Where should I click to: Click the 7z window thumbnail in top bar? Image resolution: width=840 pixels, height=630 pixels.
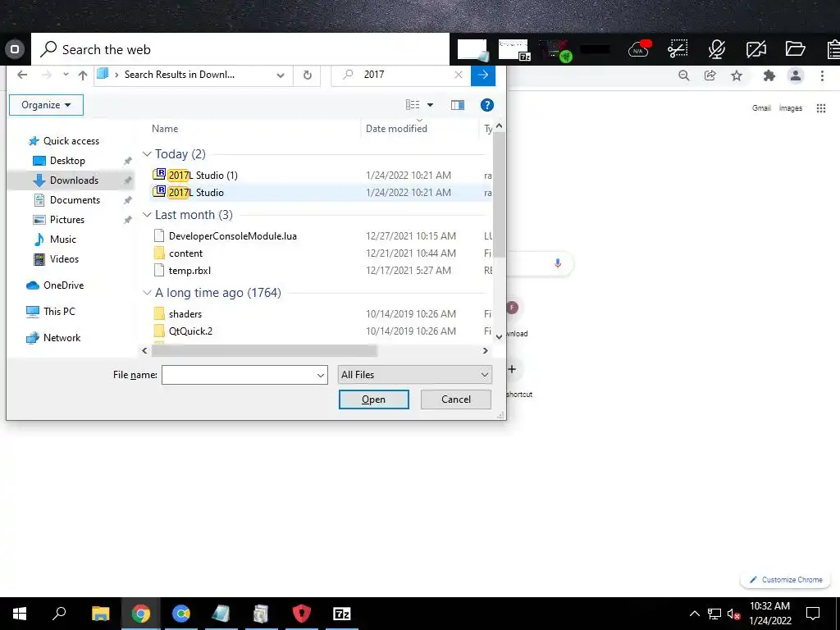coord(514,49)
